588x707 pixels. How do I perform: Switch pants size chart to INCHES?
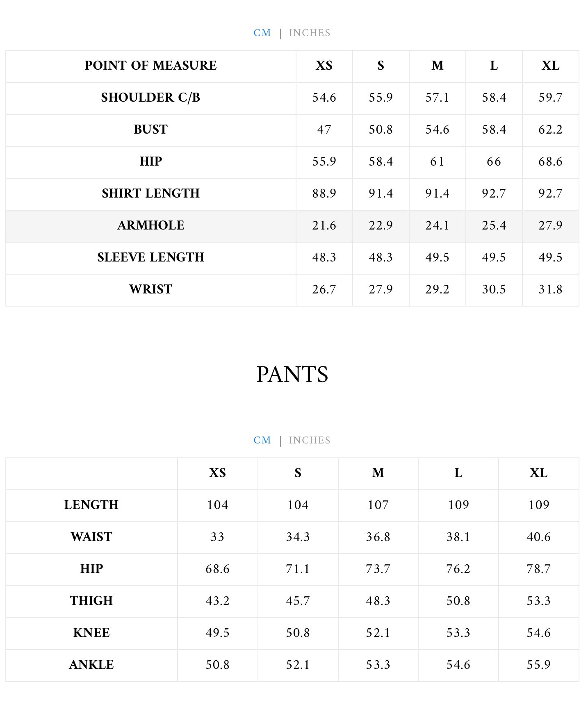coord(310,440)
